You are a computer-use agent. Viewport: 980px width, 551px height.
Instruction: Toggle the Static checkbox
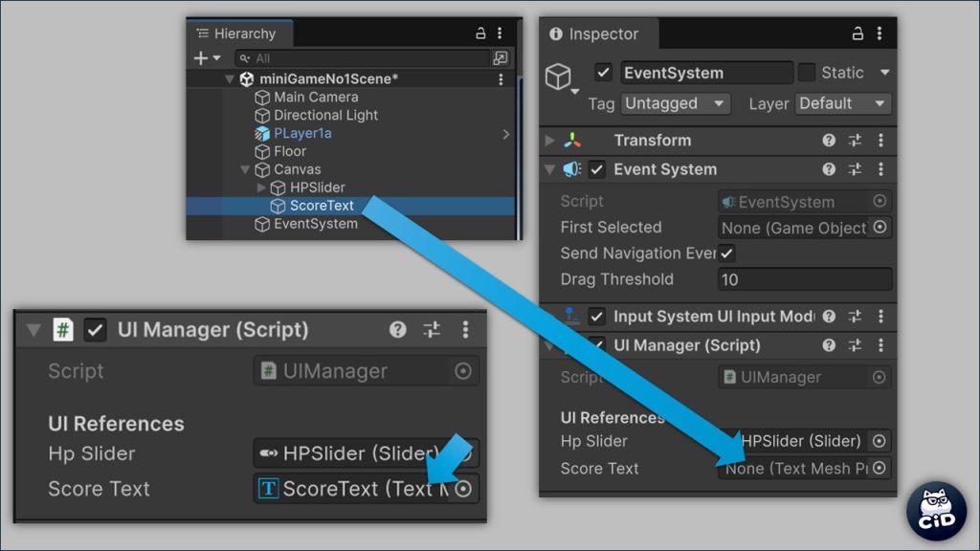(807, 73)
